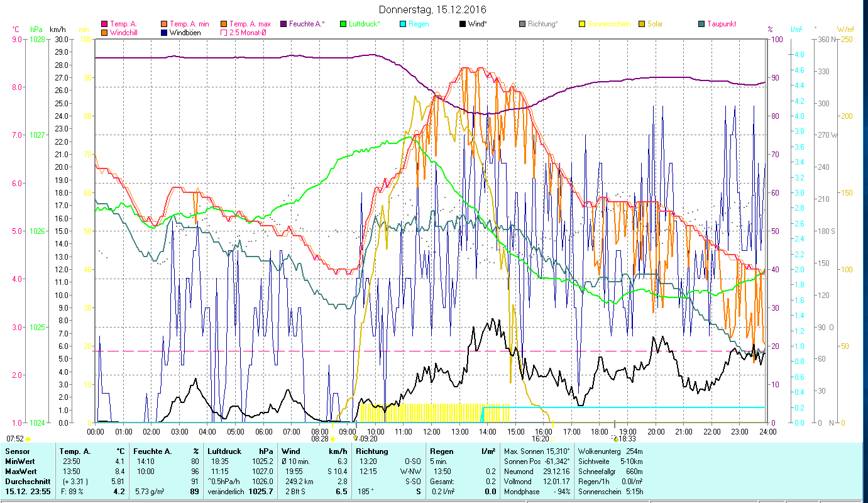The image size is (868, 503).
Task: Toggle the cyan Regen legend entry
Action: pyautogui.click(x=403, y=25)
